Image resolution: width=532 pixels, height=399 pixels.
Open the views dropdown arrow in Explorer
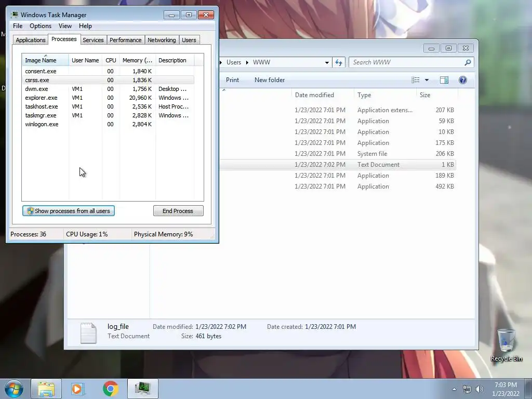click(x=427, y=80)
